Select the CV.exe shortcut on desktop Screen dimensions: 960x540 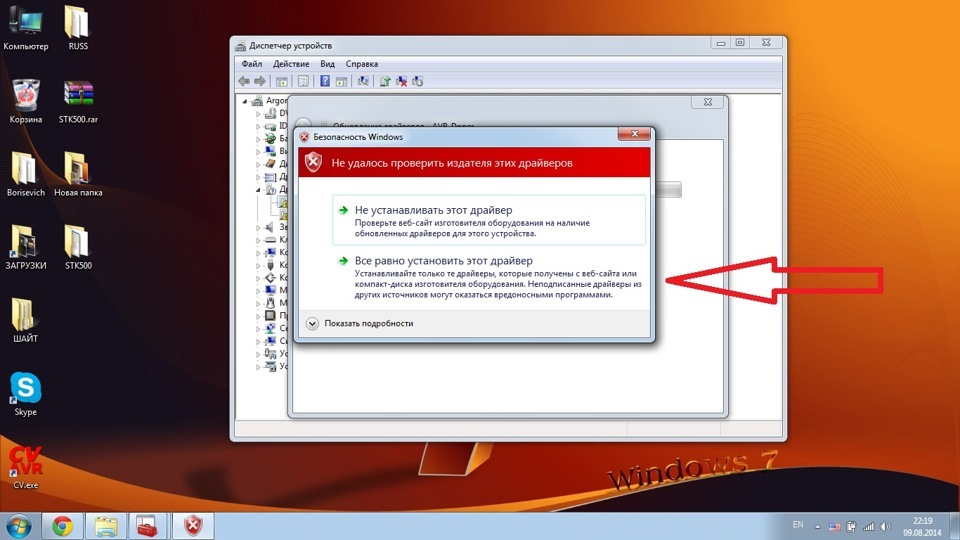coord(26,467)
